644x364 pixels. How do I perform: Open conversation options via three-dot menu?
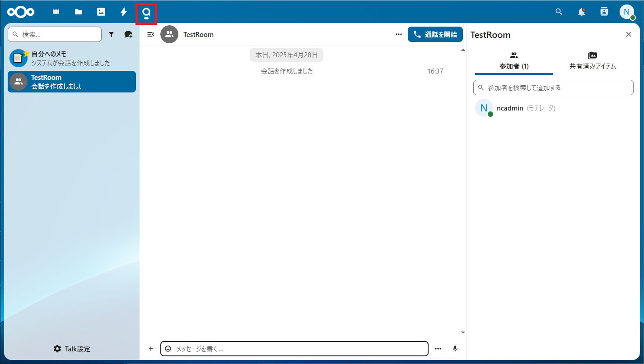pos(399,34)
